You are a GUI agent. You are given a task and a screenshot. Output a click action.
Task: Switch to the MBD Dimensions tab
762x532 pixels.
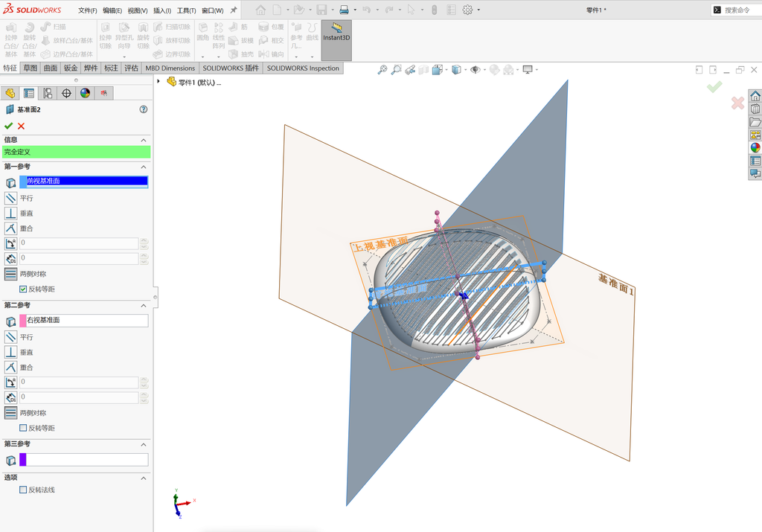click(x=170, y=68)
